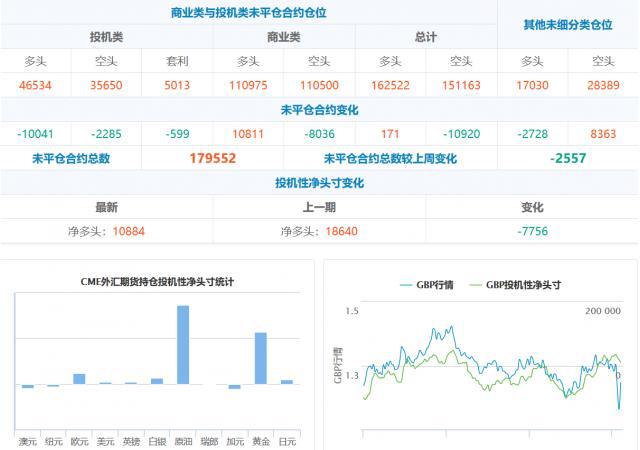Click the 日元 x-axis label
Image resolution: width=640 pixels, height=450 pixels.
(x=287, y=441)
